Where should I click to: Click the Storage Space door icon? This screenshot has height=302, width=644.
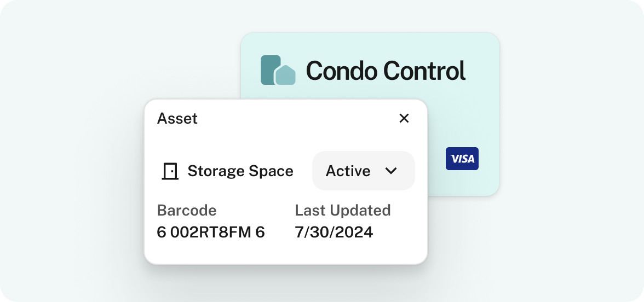pos(170,171)
